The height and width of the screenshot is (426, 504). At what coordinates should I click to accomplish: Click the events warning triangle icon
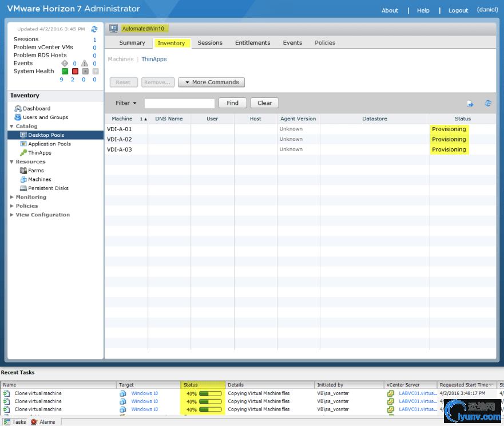point(85,63)
